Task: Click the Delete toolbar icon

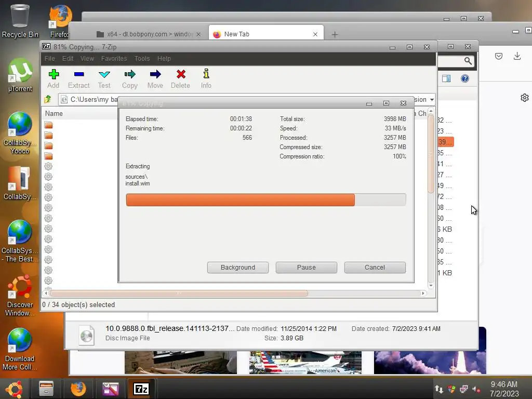Action: 180,79
